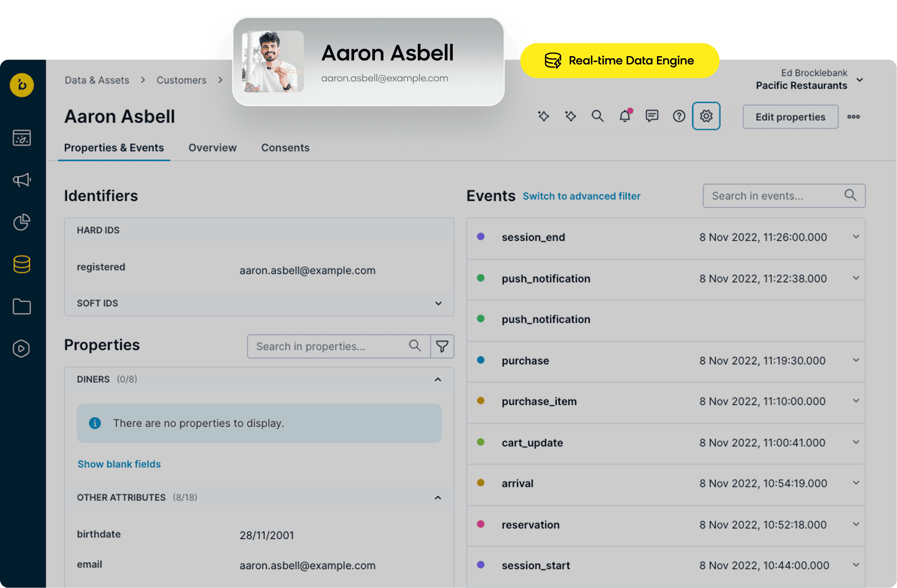
Task: Click the search magnifier in top toolbar
Action: [x=597, y=116]
